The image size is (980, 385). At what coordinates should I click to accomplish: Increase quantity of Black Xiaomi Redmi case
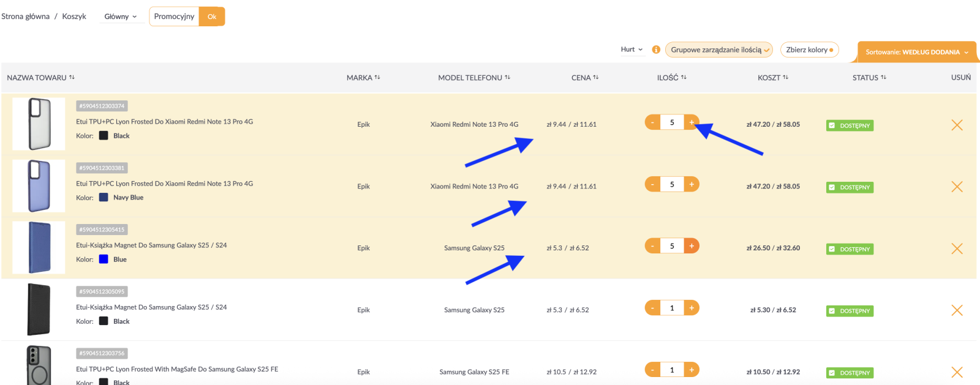(x=691, y=122)
